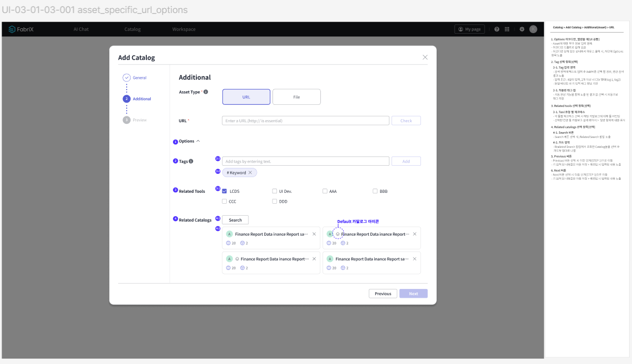This screenshot has height=364, width=632.
Task: Focus the tags text input field
Action: tap(306, 161)
